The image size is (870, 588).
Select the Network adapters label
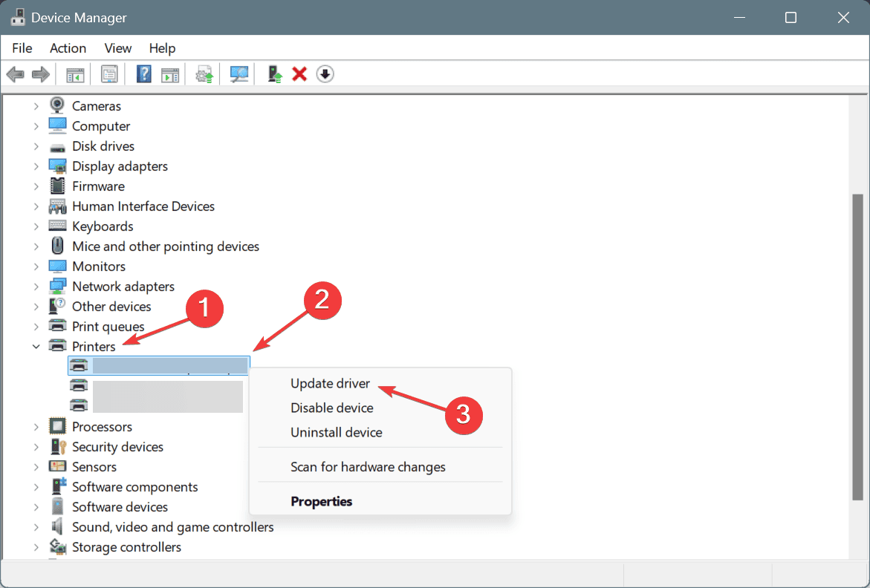(x=123, y=287)
